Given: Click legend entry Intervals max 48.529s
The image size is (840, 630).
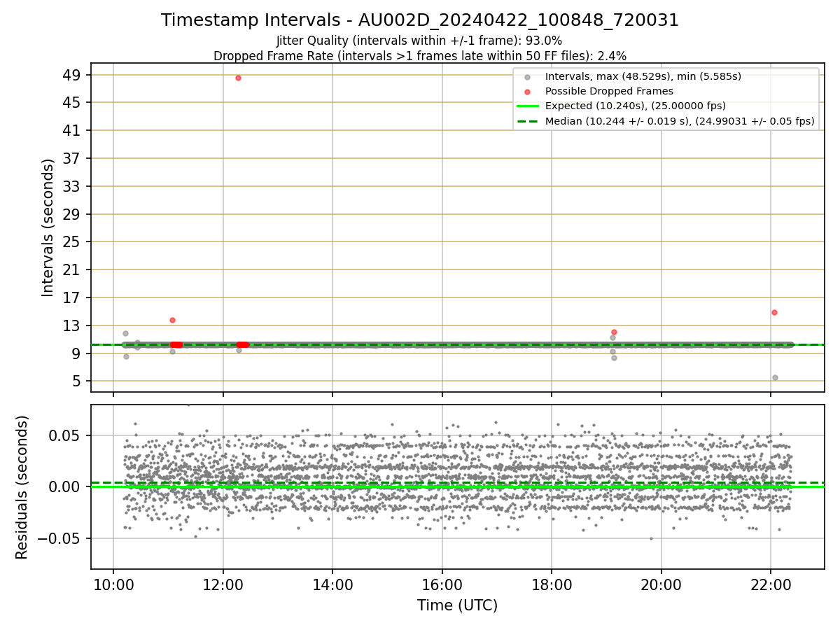Looking at the screenshot, I should [x=643, y=76].
